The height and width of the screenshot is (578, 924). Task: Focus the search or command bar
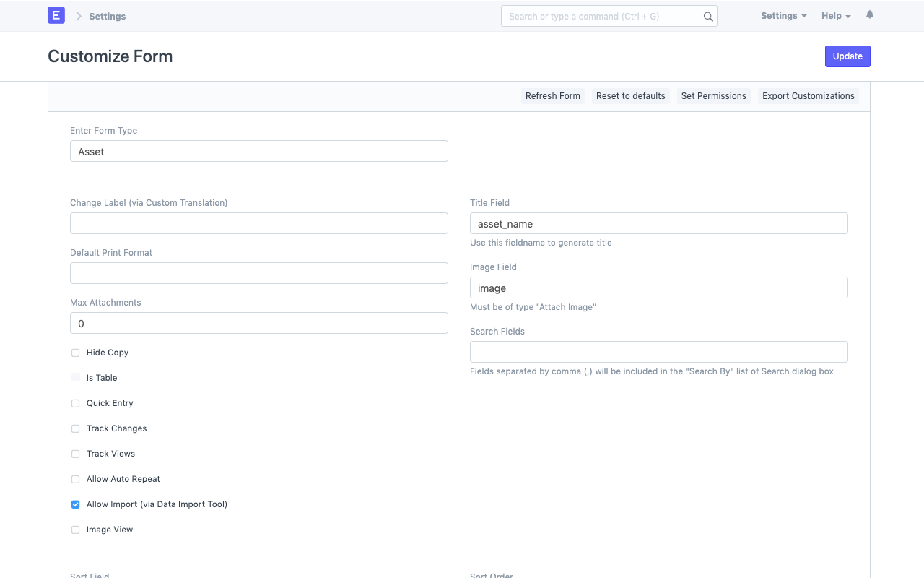[x=609, y=16]
